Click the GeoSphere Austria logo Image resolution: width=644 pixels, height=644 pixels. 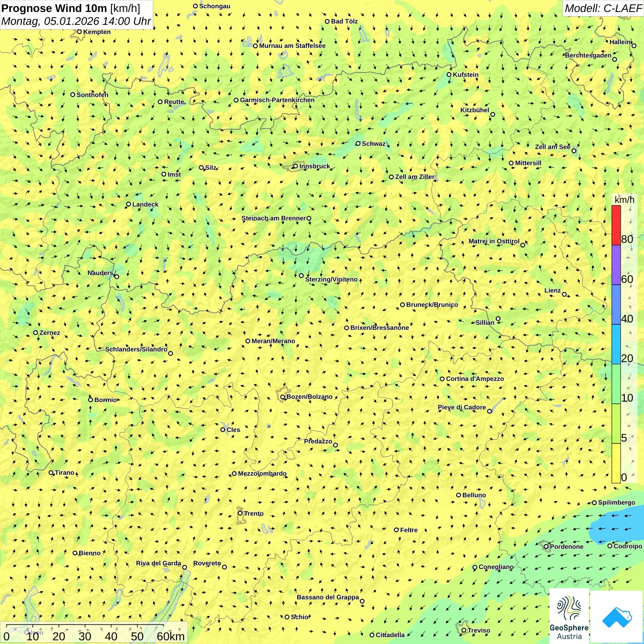(x=569, y=616)
